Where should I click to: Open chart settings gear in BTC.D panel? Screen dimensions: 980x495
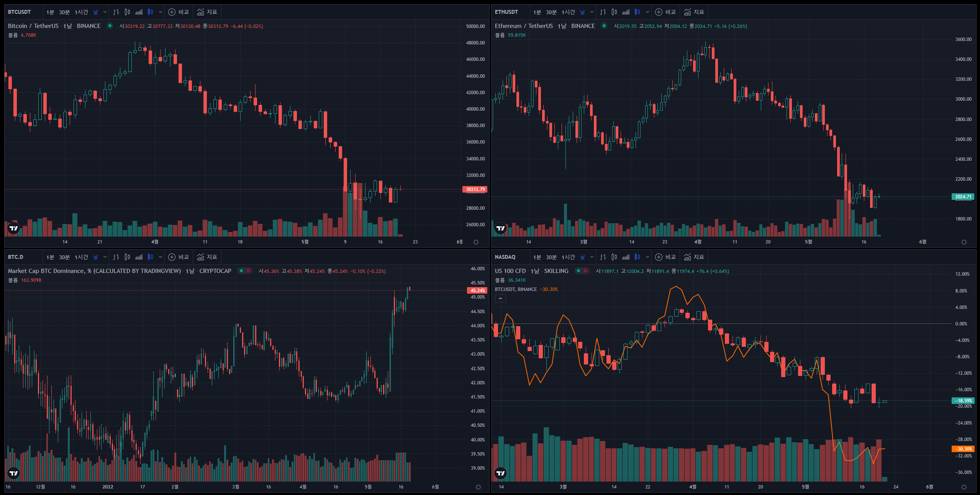coord(478,487)
